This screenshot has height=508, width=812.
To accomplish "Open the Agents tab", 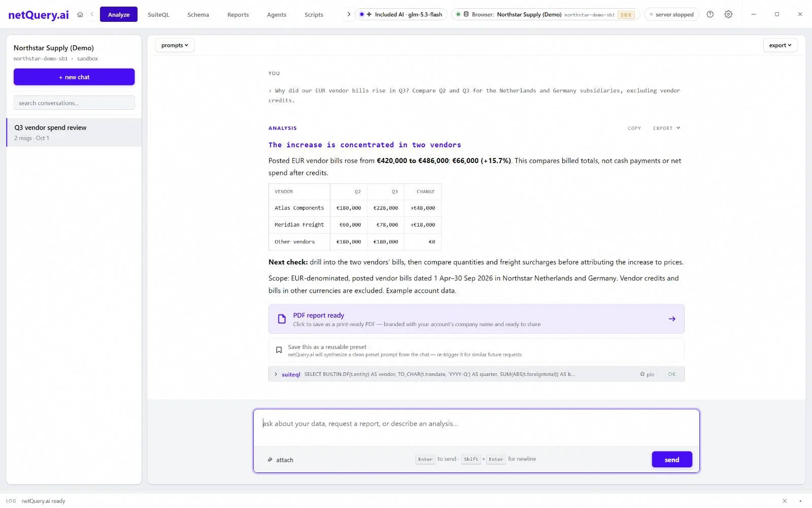I will tap(277, 15).
